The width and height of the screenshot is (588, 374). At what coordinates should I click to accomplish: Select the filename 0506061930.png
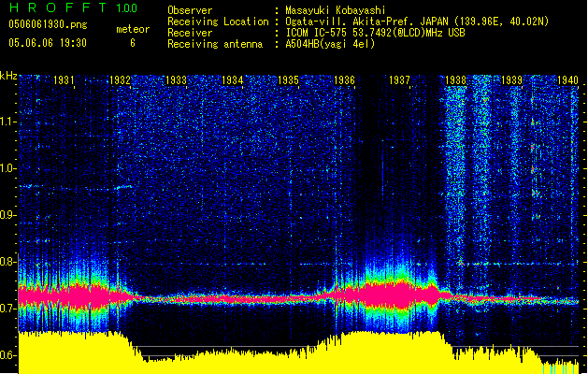pyautogui.click(x=48, y=25)
